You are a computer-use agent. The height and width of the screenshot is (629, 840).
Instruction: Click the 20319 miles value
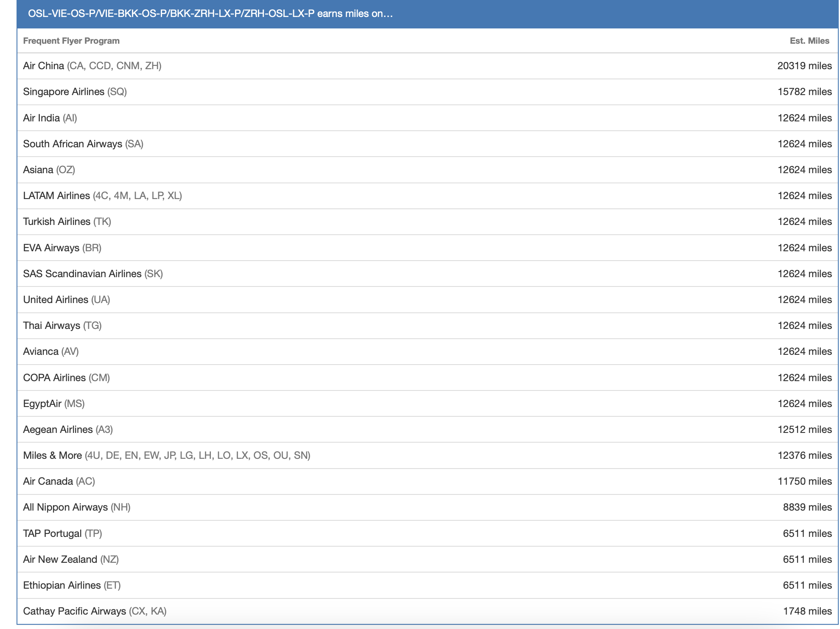tap(804, 66)
